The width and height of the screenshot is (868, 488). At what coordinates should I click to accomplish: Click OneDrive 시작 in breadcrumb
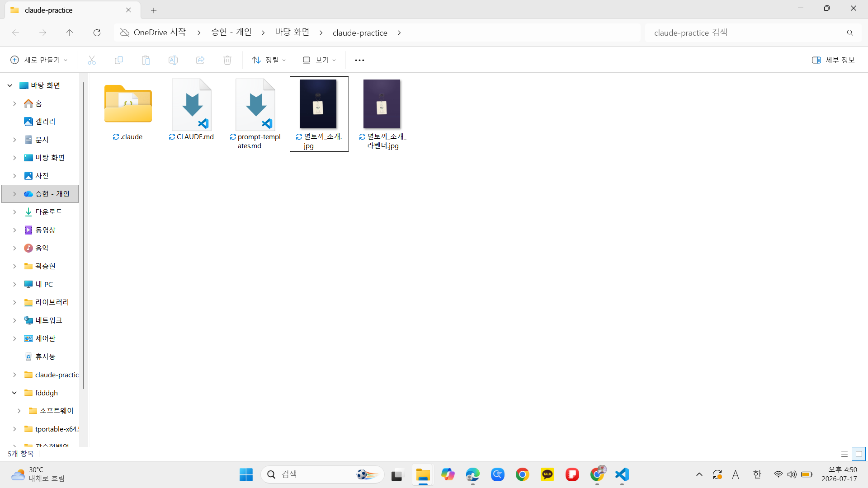160,33
